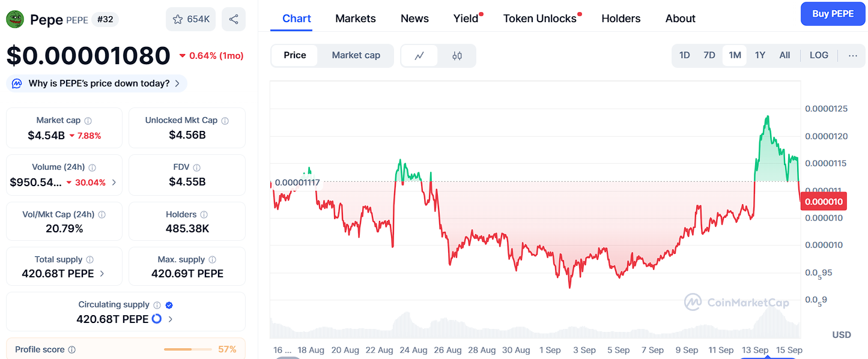Viewport: 868px width, 359px height.
Task: Toggle LOG scale on chart
Action: point(819,56)
